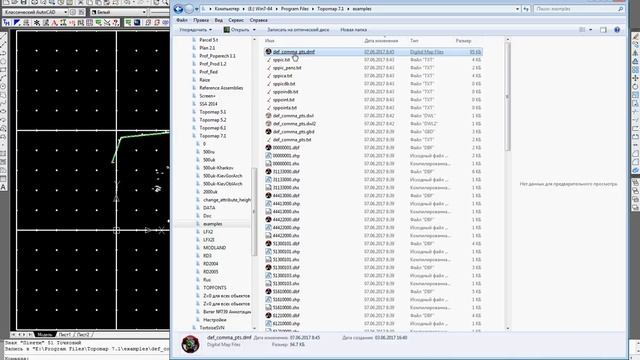Select the Topomap 5.1 folder
Viewport: 640px width, 360px height.
point(213,112)
